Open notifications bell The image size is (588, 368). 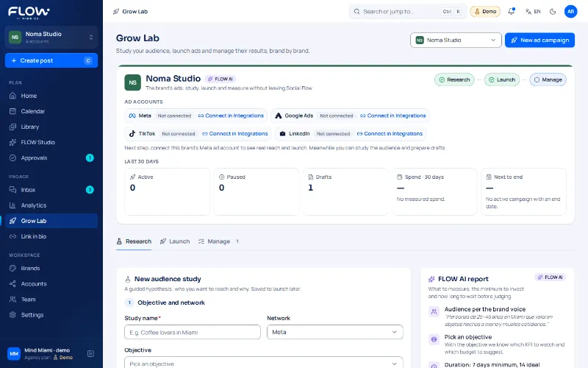pyautogui.click(x=511, y=11)
